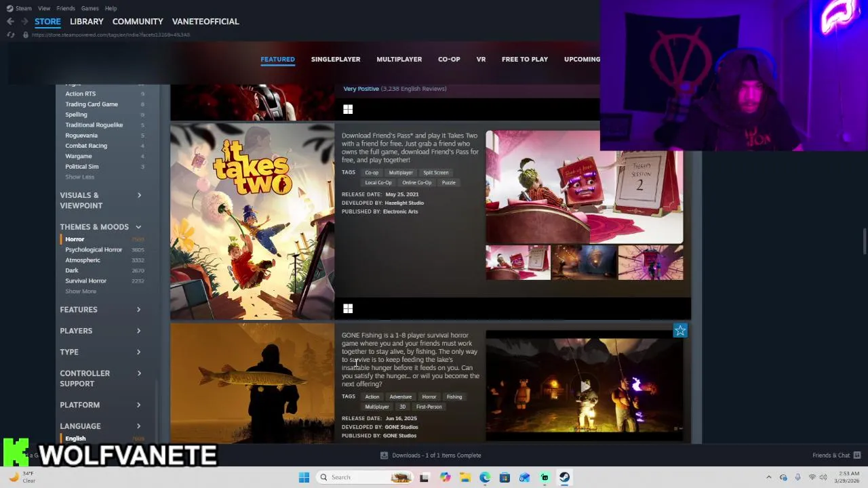Click the Steam forward navigation arrow

pos(24,22)
